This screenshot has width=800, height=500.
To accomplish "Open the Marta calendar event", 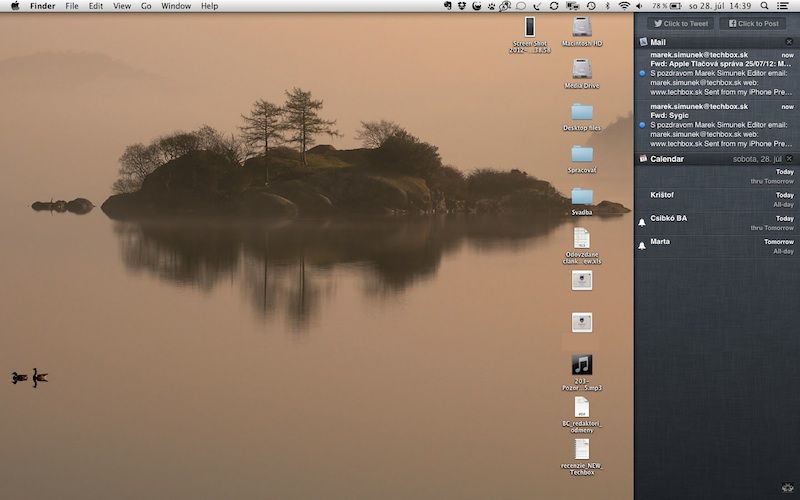I will 717,246.
